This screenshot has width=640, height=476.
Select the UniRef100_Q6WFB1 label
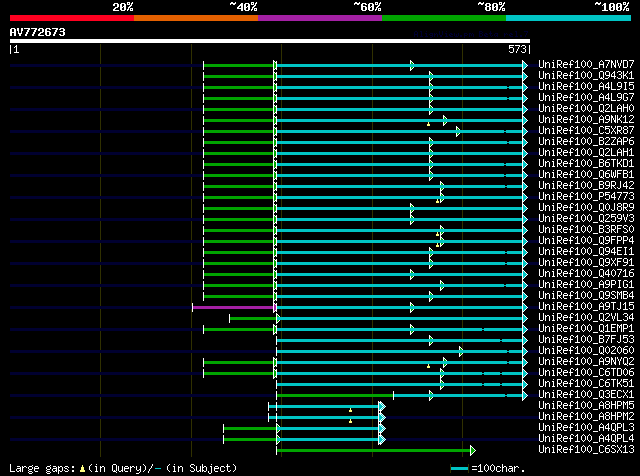[x=586, y=175]
